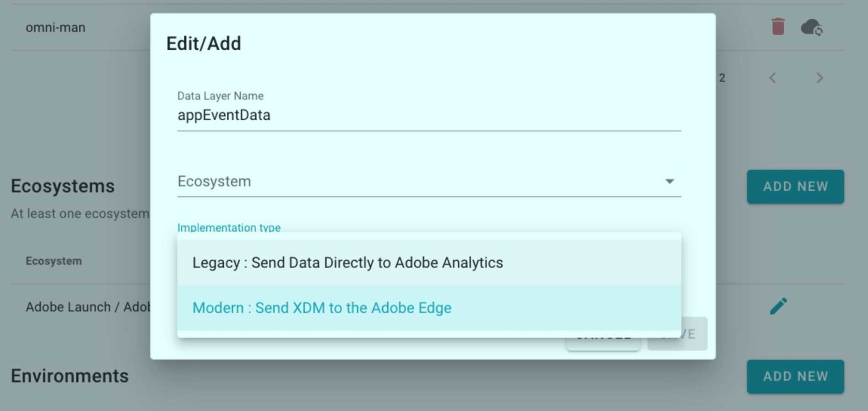Click the Implementation type field label
Viewport: 868px width, 411px height.
click(x=229, y=228)
